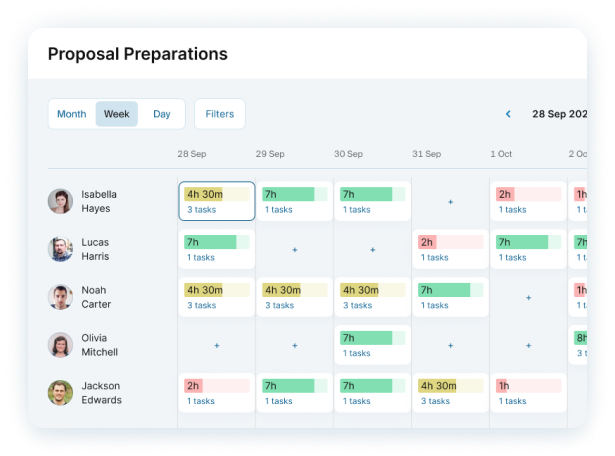This screenshot has width=615, height=456.
Task: Click Isabella Hayes' avatar photo
Action: 60,201
